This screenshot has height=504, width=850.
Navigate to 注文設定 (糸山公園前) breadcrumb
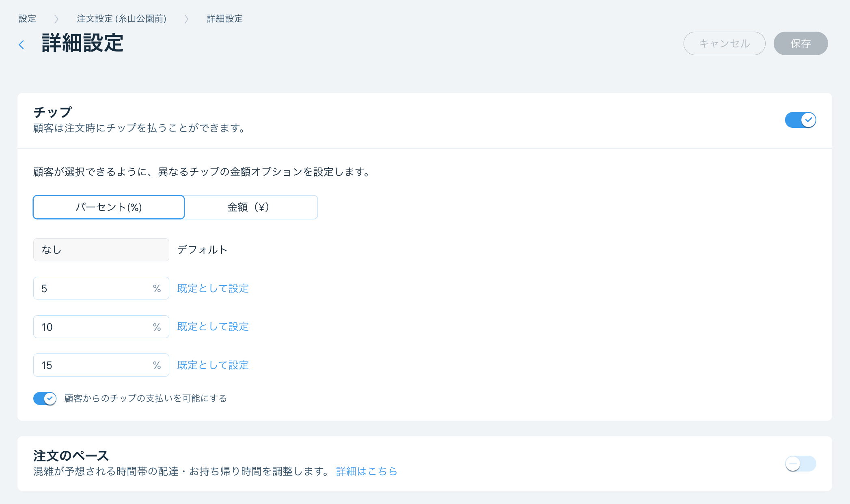point(121,19)
